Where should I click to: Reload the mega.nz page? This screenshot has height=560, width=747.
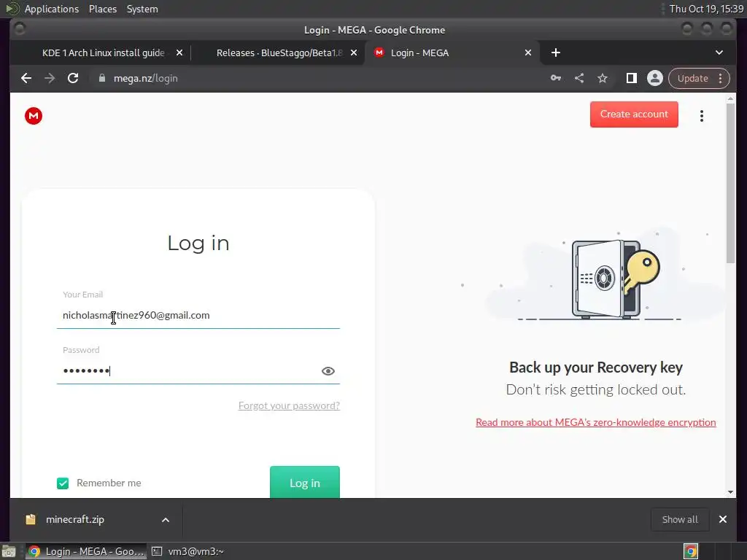point(73,78)
